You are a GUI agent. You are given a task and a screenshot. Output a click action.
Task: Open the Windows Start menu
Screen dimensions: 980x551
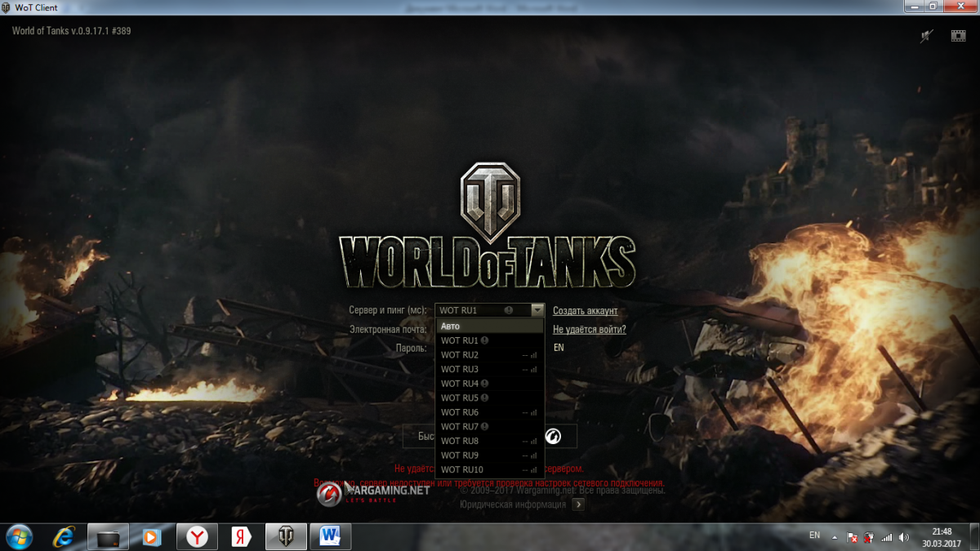(x=19, y=536)
